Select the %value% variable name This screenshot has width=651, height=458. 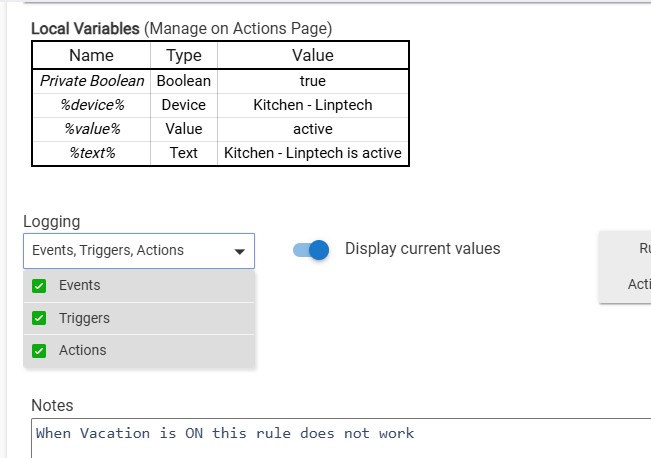pos(92,129)
